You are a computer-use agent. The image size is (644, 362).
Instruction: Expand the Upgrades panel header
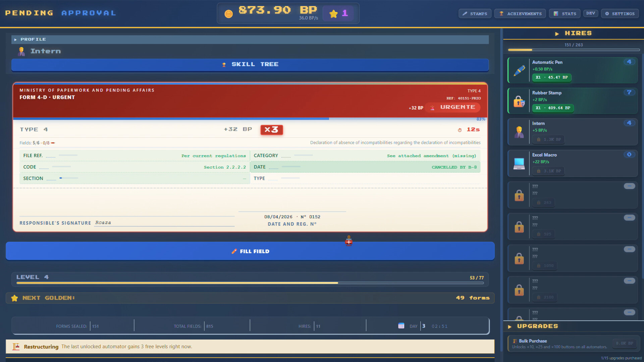(537, 326)
